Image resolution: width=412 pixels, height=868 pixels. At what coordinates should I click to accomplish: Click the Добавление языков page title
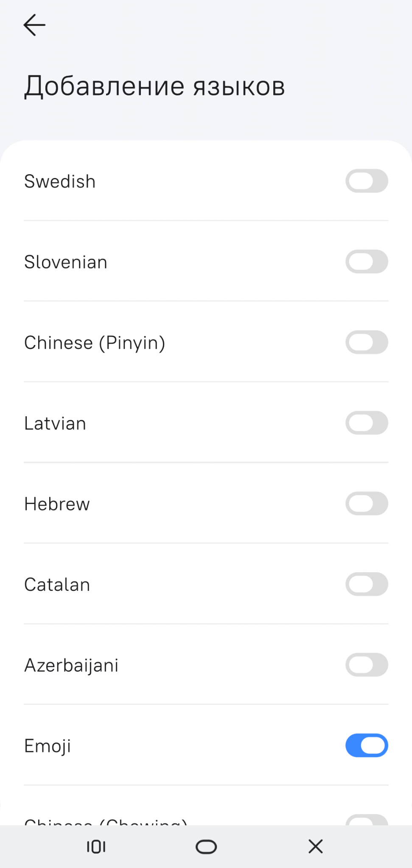154,86
